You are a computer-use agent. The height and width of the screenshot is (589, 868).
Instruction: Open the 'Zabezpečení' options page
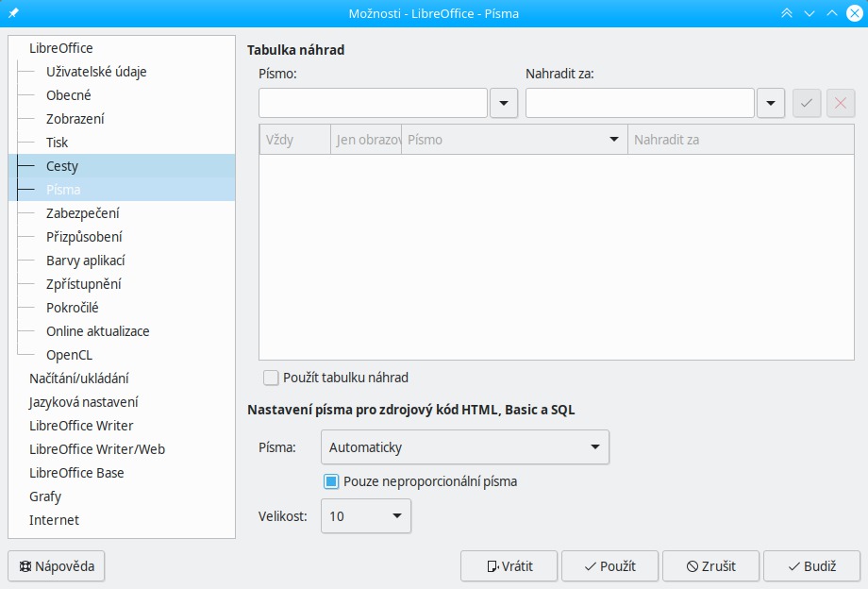82,213
